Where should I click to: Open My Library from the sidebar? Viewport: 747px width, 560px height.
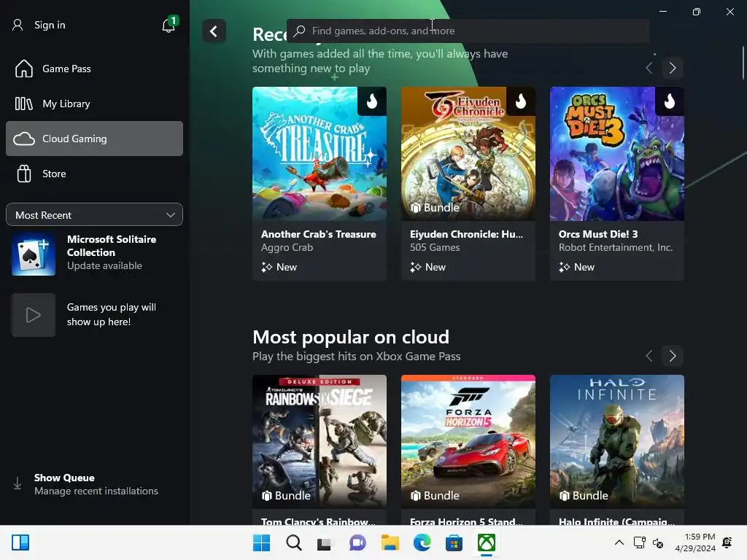coord(94,104)
